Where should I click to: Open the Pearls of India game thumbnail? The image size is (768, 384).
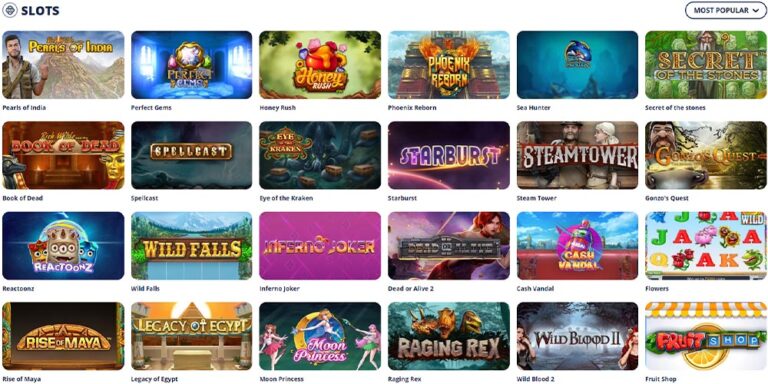[63, 65]
